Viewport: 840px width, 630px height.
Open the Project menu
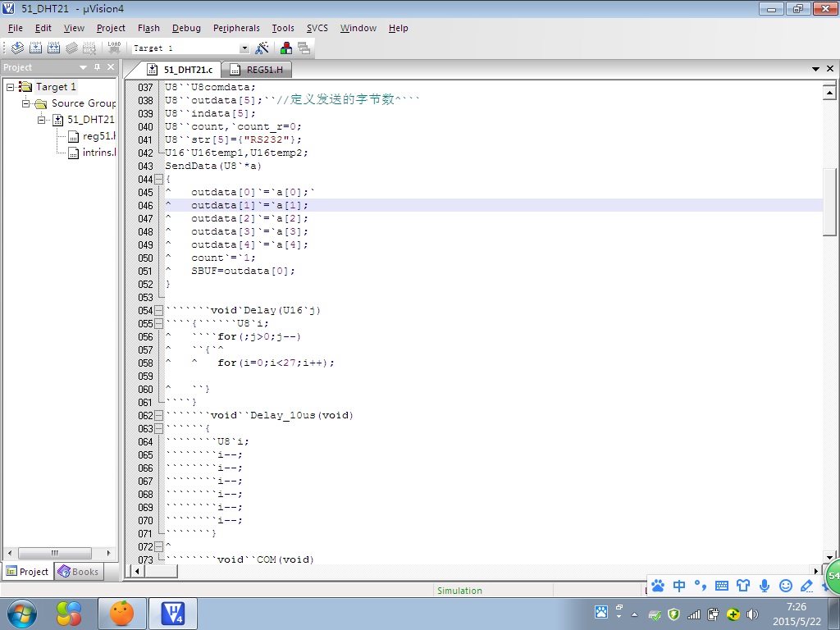pos(111,28)
